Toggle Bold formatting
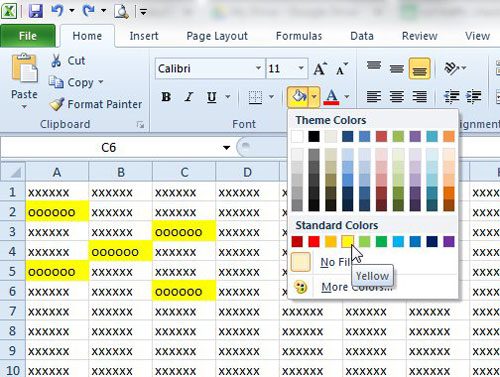Screen dimensions: 500x377 (x=166, y=97)
